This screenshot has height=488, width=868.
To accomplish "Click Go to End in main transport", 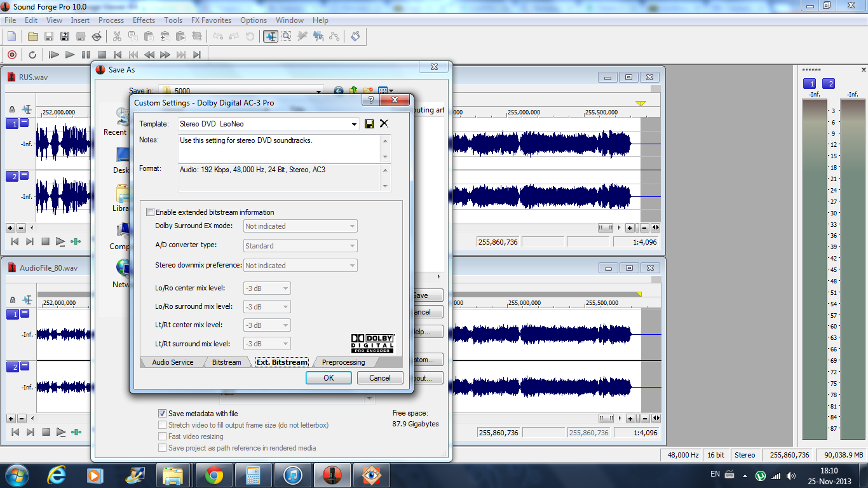I will pos(197,55).
